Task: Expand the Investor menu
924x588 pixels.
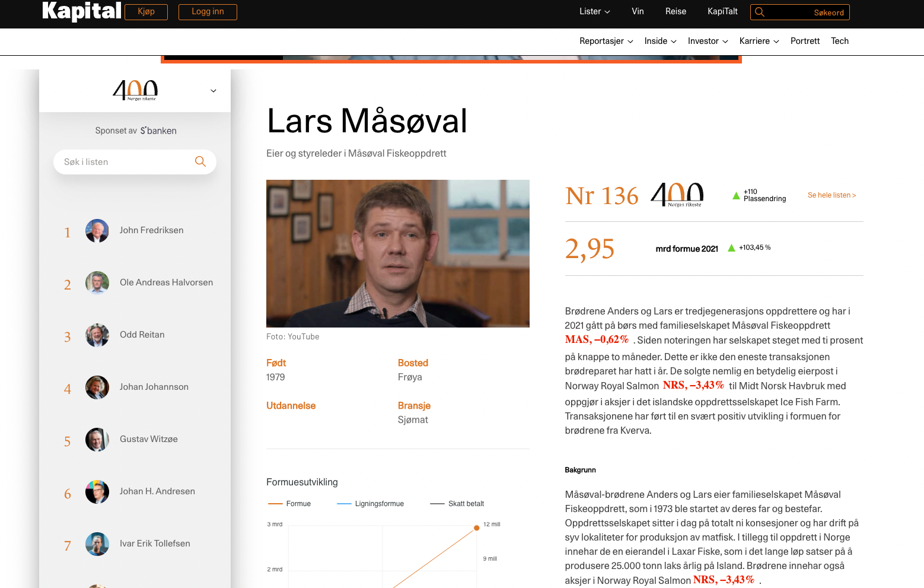Action: (708, 41)
